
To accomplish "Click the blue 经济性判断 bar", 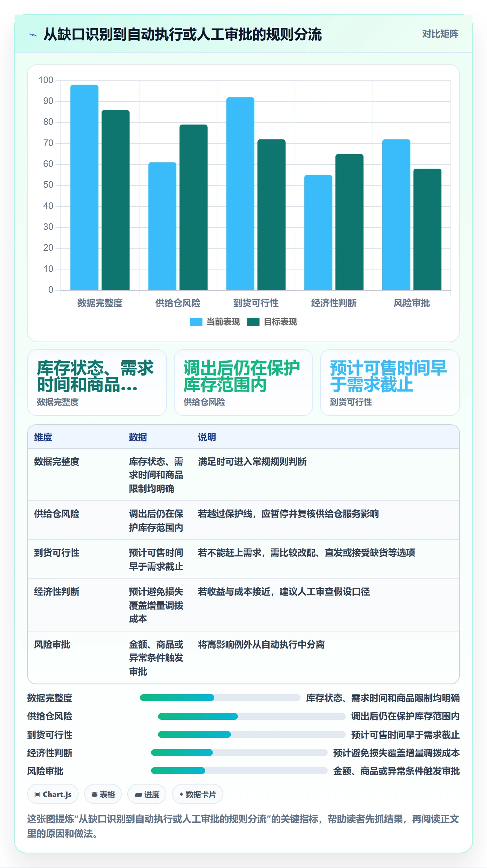I will click(318, 232).
